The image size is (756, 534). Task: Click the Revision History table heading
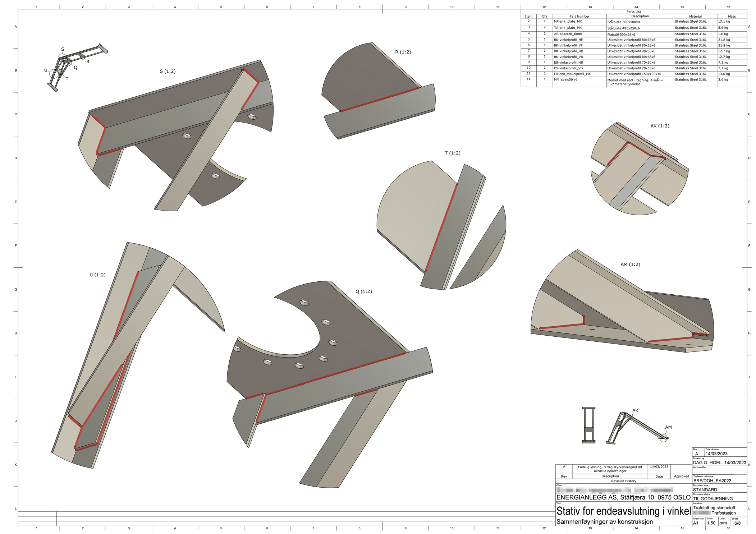[623, 481]
